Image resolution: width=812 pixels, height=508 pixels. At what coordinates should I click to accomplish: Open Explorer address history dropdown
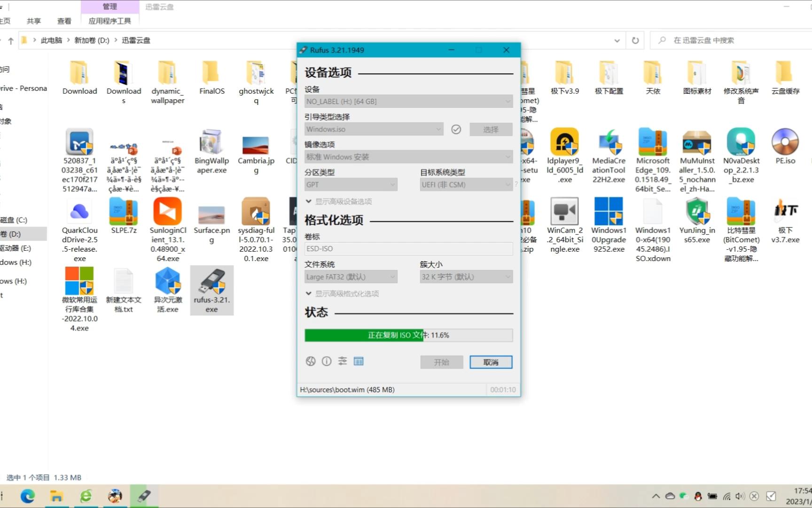tap(617, 40)
